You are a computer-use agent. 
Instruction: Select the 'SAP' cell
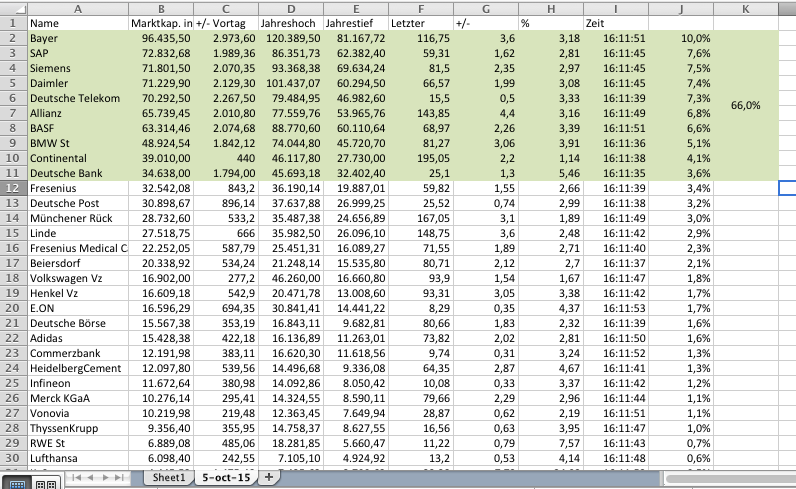coord(78,53)
